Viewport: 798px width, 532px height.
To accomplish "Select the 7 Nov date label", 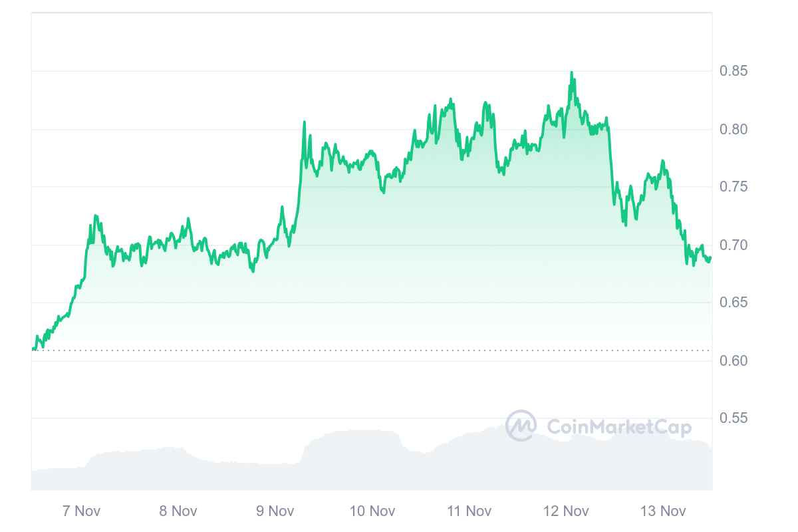I will pos(81,511).
